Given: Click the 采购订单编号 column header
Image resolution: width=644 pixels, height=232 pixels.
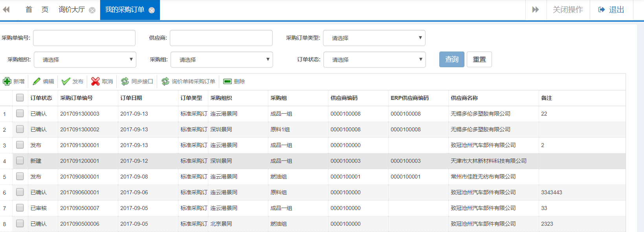Looking at the screenshot, I should click(x=76, y=98).
